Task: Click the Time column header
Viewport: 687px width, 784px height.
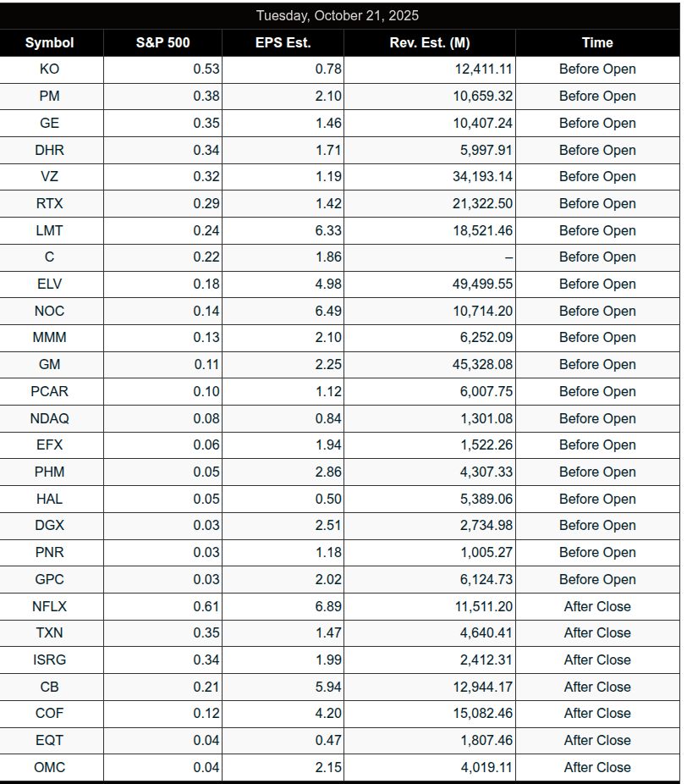Action: point(597,42)
